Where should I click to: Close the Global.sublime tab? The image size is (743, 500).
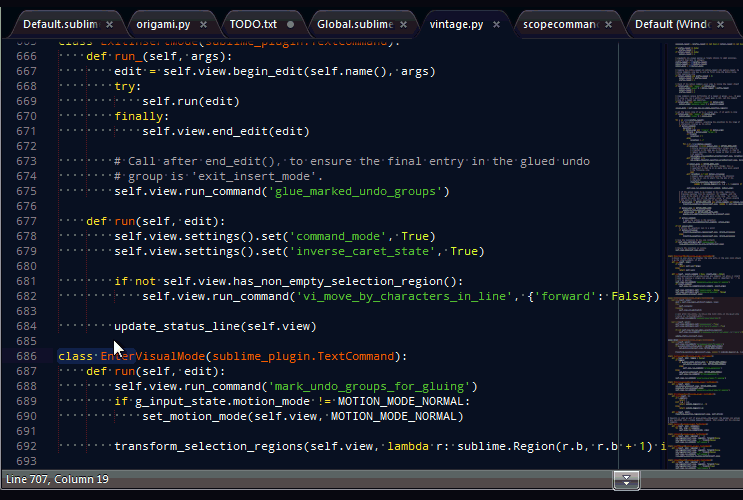pos(404,23)
